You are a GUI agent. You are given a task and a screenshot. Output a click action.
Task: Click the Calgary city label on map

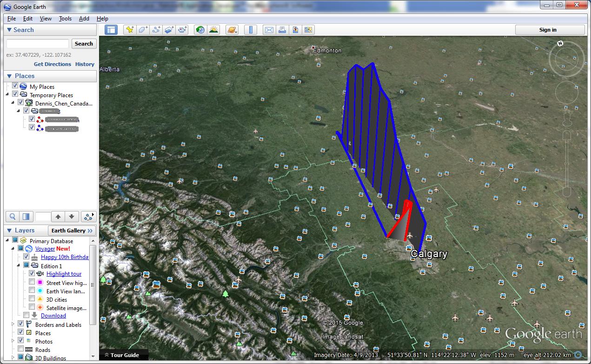click(429, 254)
